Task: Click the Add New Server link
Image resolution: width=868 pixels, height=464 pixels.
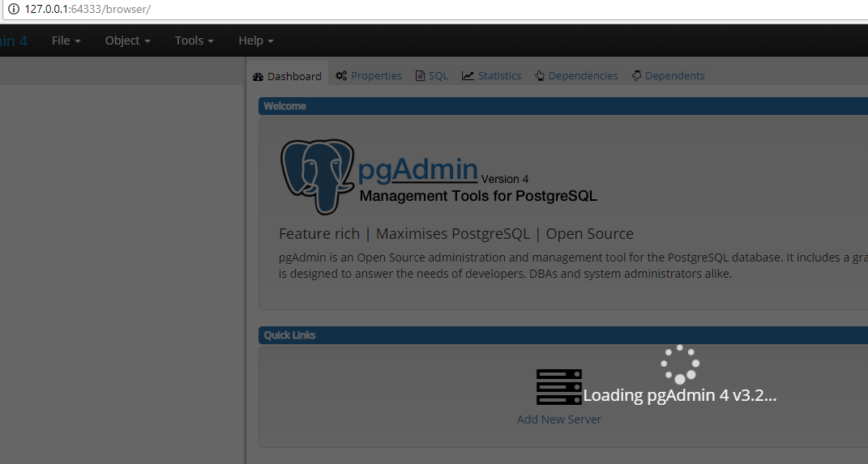Action: point(559,419)
